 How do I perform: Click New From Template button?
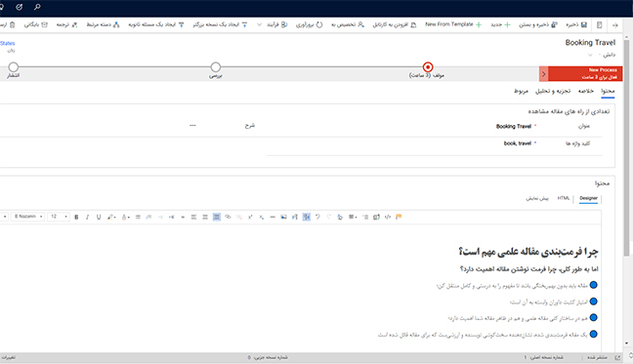point(453,24)
